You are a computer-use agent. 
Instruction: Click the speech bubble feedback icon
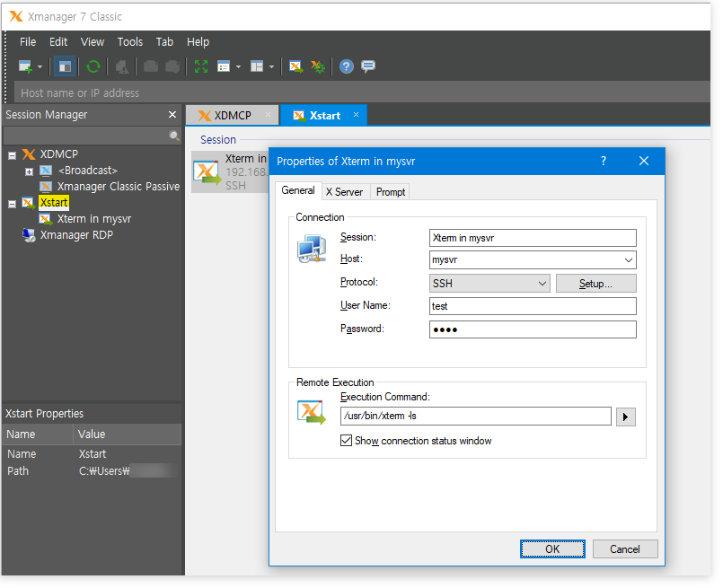[367, 66]
